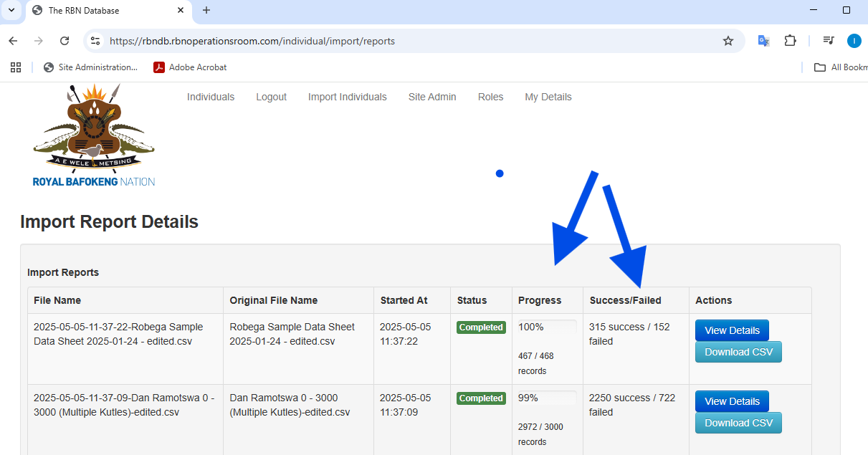Open the media control icon
Image resolution: width=868 pixels, height=455 pixels.
pos(829,41)
